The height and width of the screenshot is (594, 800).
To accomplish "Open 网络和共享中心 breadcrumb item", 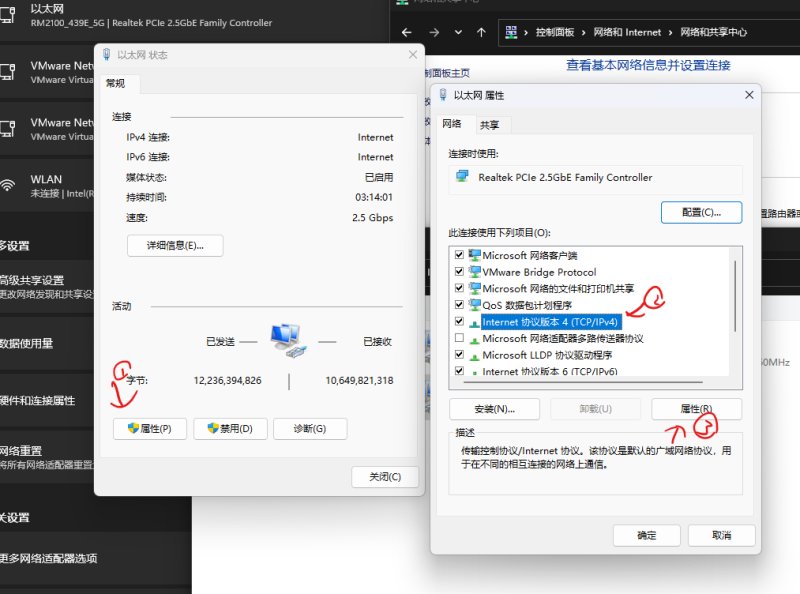I will [x=713, y=32].
